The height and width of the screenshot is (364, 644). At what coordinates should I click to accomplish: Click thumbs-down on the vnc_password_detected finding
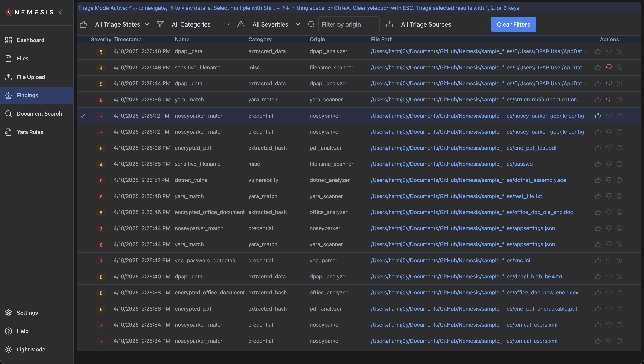pos(608,260)
